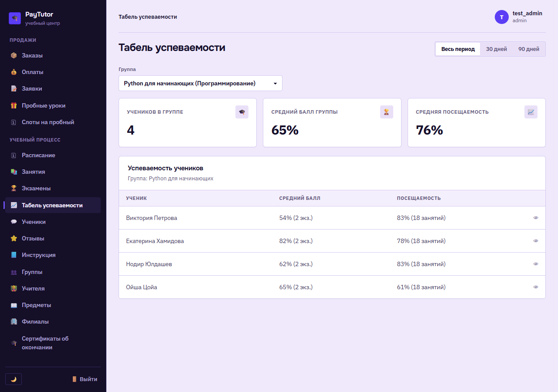Click the Филиалы building icon
Image resolution: width=558 pixels, height=392 pixels.
click(x=14, y=321)
